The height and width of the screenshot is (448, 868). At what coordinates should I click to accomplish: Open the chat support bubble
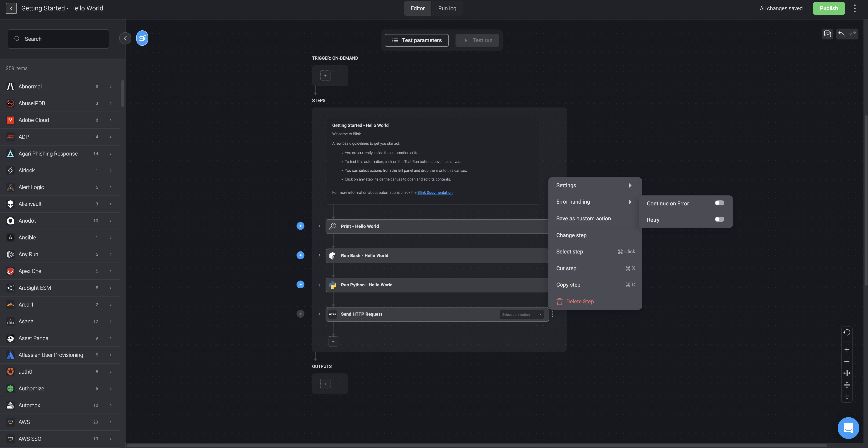[x=848, y=428]
